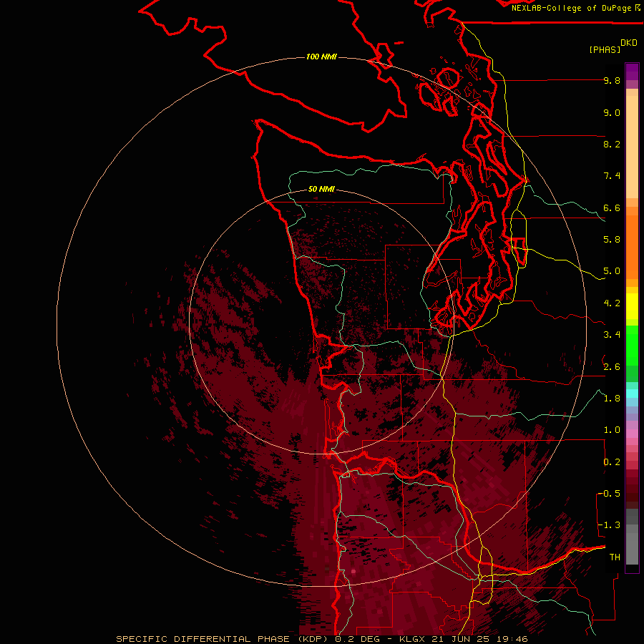Select the 9.0 scale value
Image resolution: width=644 pixels, height=644 pixels.
tap(612, 112)
